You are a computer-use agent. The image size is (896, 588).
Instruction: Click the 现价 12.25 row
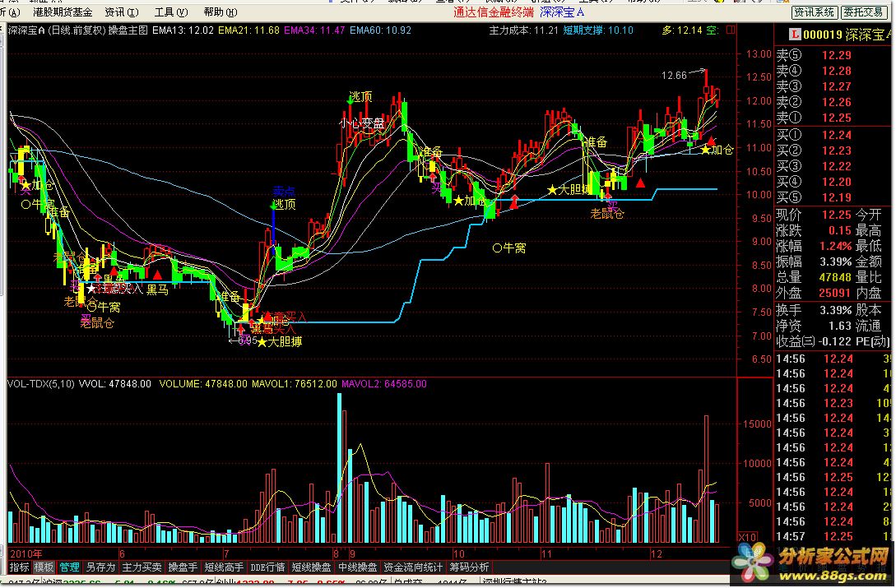814,215
